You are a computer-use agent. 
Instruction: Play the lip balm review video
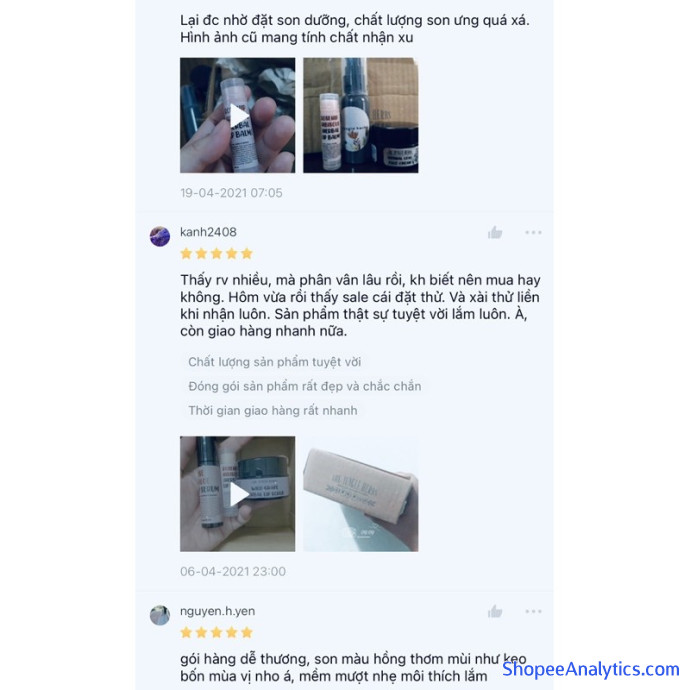[238, 115]
